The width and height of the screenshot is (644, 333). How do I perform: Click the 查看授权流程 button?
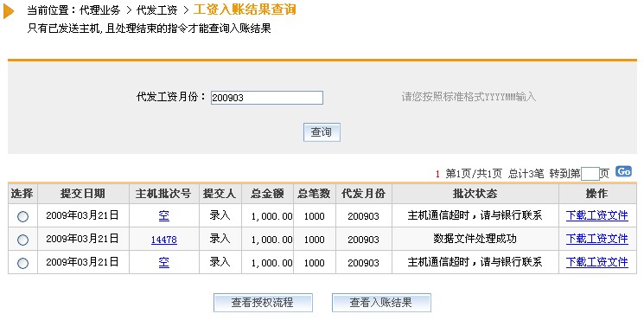click(263, 303)
